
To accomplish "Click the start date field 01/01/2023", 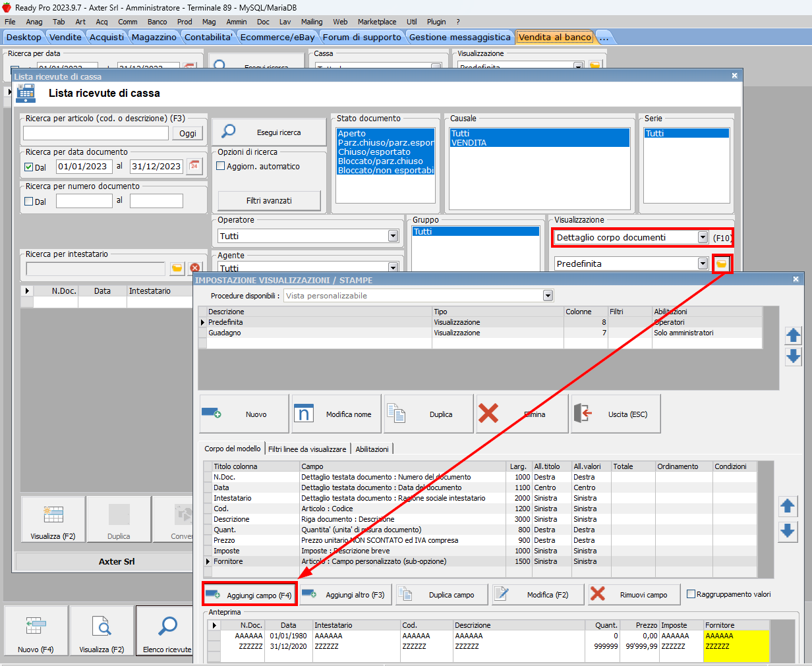I will (84, 166).
